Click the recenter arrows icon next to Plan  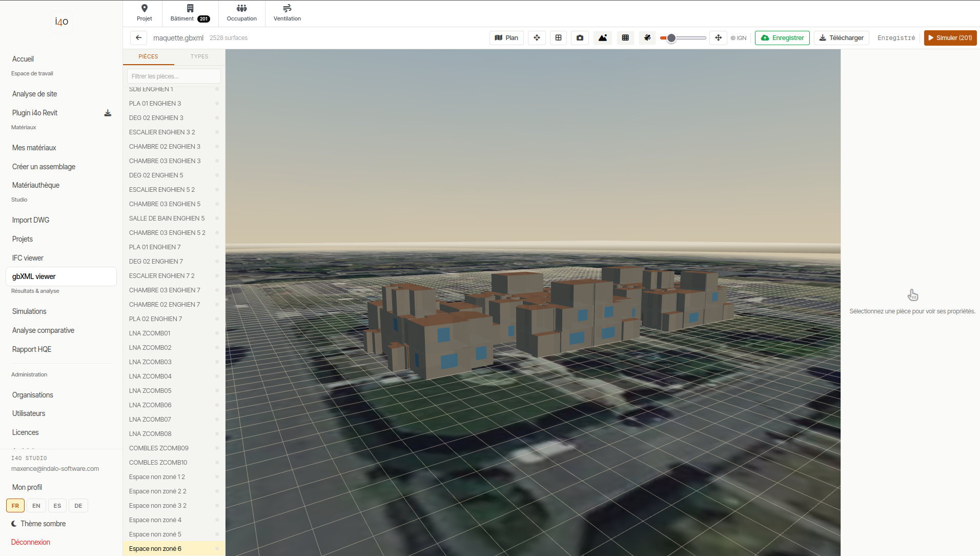pos(537,38)
